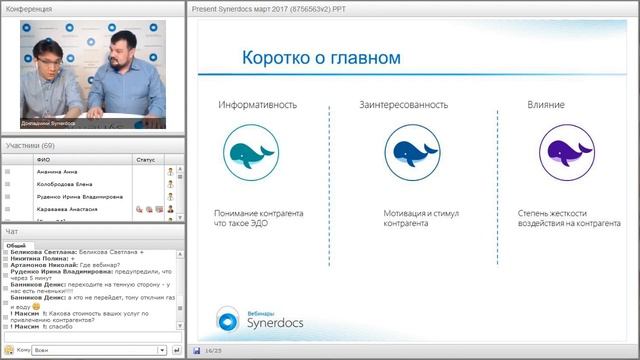Image resolution: width=640 pixels, height=360 pixels.
Task: Click the chat scrollbar up arrow
Action: point(180,254)
